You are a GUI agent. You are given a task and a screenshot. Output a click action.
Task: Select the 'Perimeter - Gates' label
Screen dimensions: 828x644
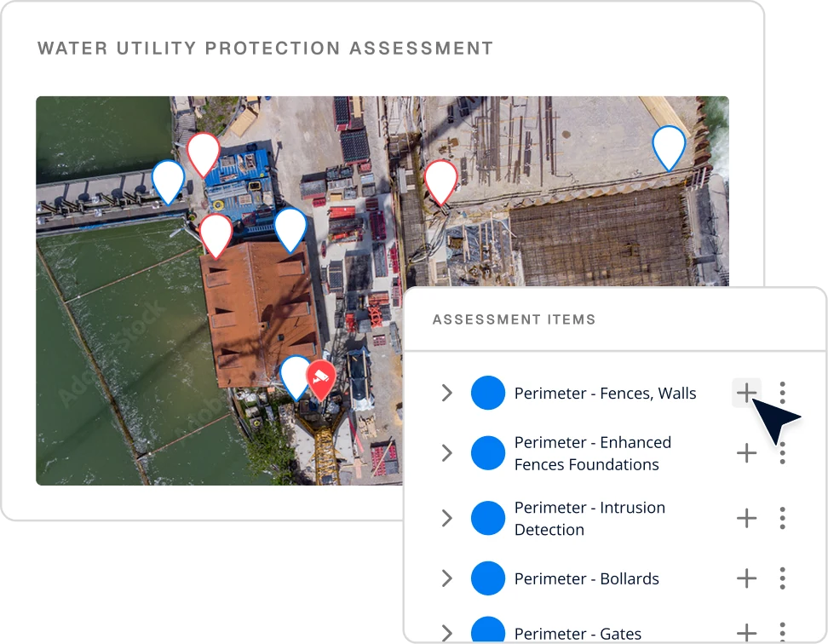coord(578,634)
